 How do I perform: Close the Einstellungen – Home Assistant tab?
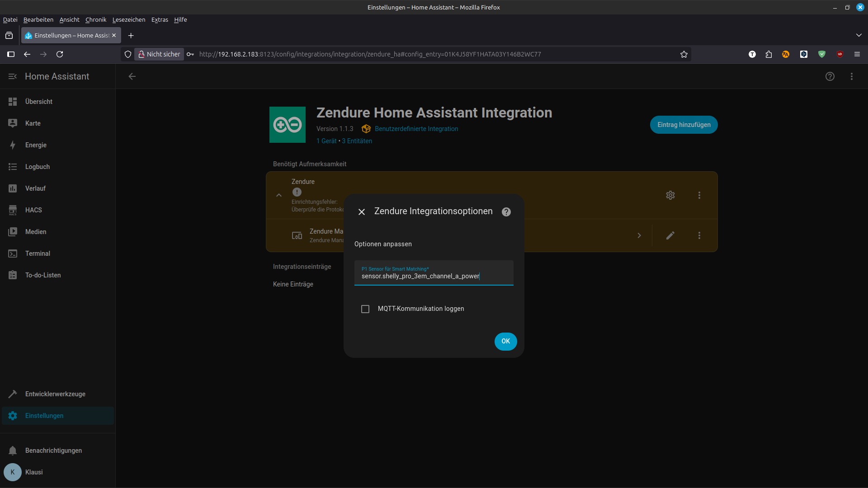[114, 35]
